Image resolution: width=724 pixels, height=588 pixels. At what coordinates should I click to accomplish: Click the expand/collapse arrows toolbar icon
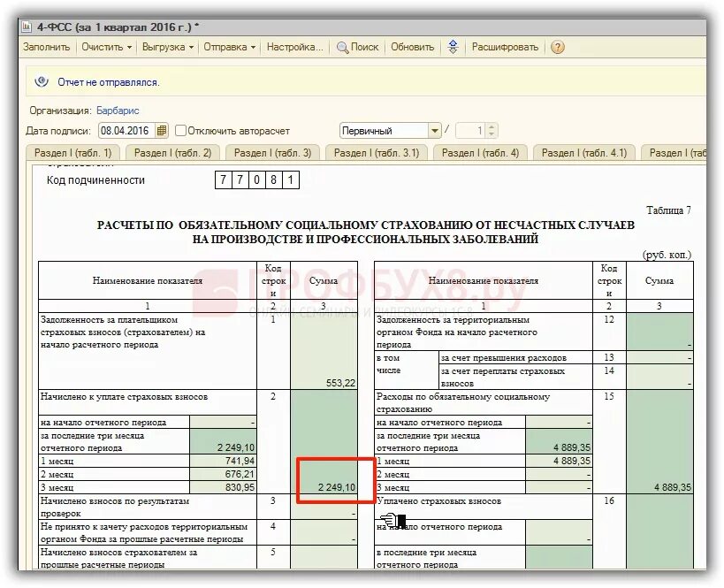[453, 47]
